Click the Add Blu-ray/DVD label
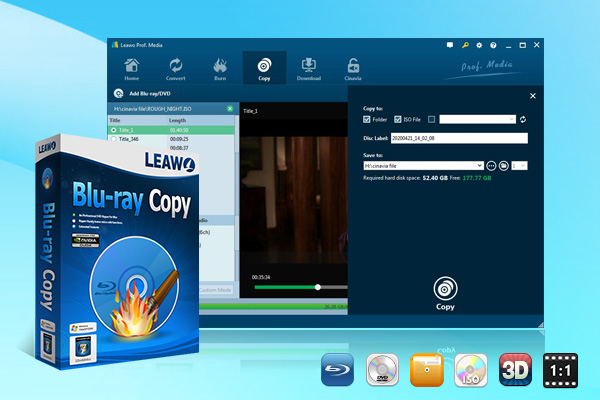Viewport: 600px width, 400px height. pyautogui.click(x=150, y=94)
